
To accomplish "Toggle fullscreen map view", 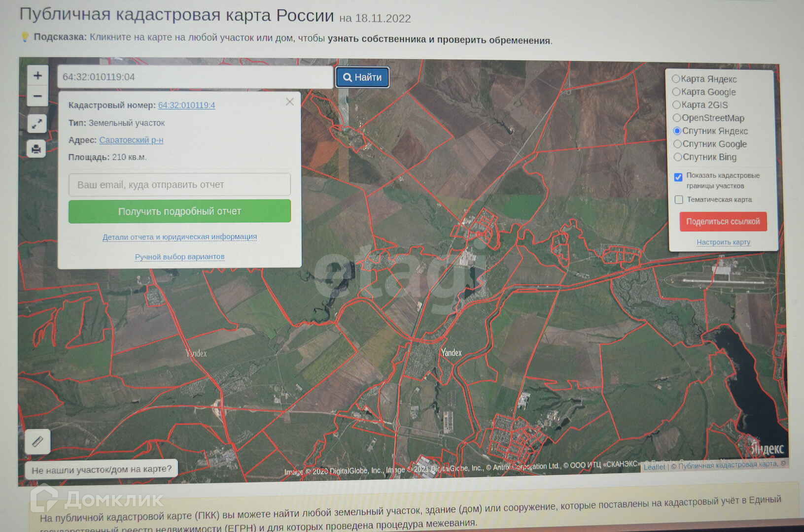I will point(36,124).
